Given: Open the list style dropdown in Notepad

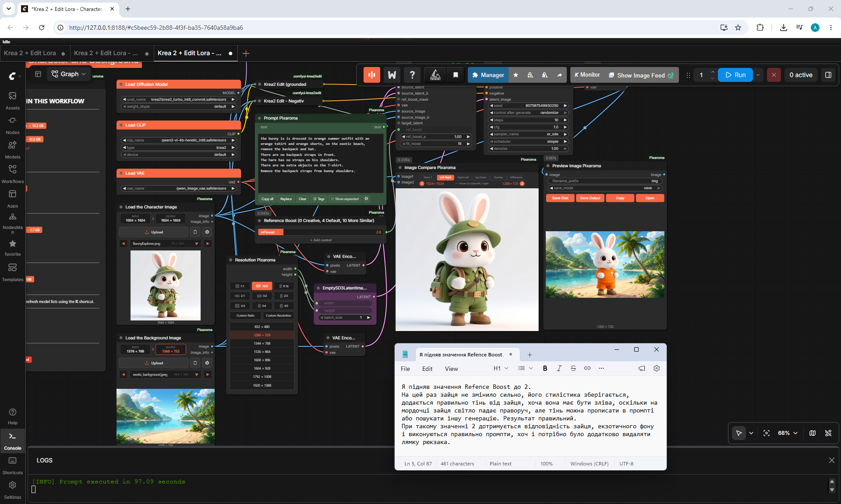Looking at the screenshot, I should (x=525, y=368).
